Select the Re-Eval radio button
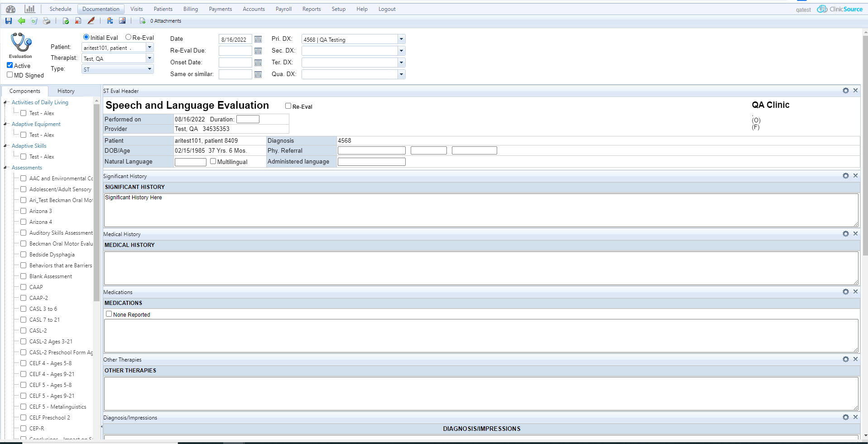 (128, 37)
